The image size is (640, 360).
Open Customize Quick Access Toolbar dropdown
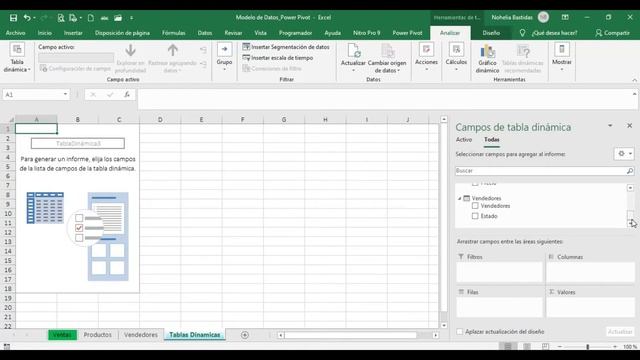[x=131, y=18]
